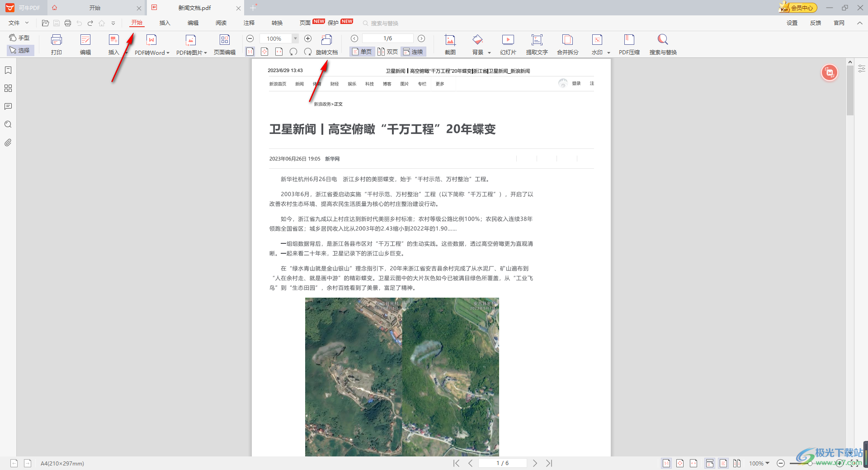The image size is (868, 470).
Task: Open the Convert (转换) ribbon tab
Action: click(277, 23)
